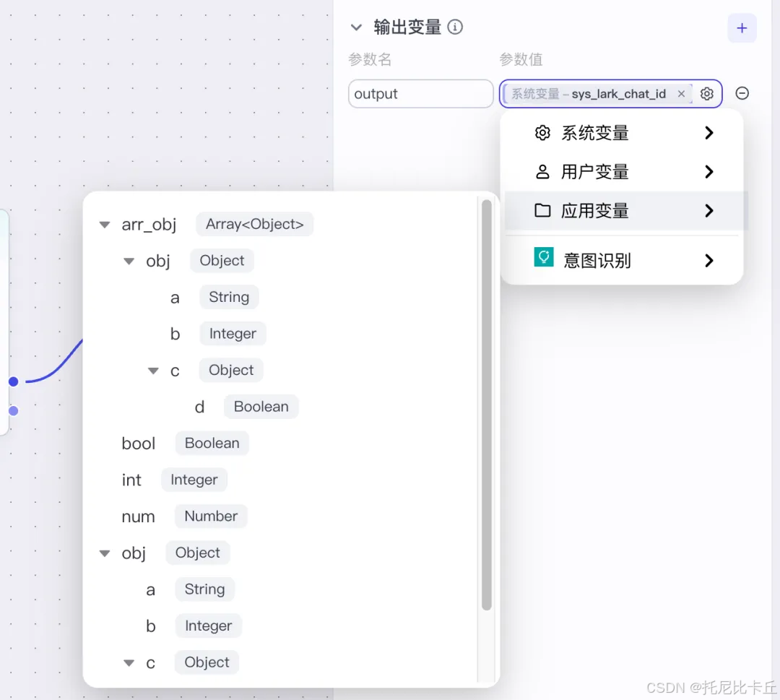This screenshot has height=700, width=780.
Task: Select the int Integer variable
Action: [174, 480]
